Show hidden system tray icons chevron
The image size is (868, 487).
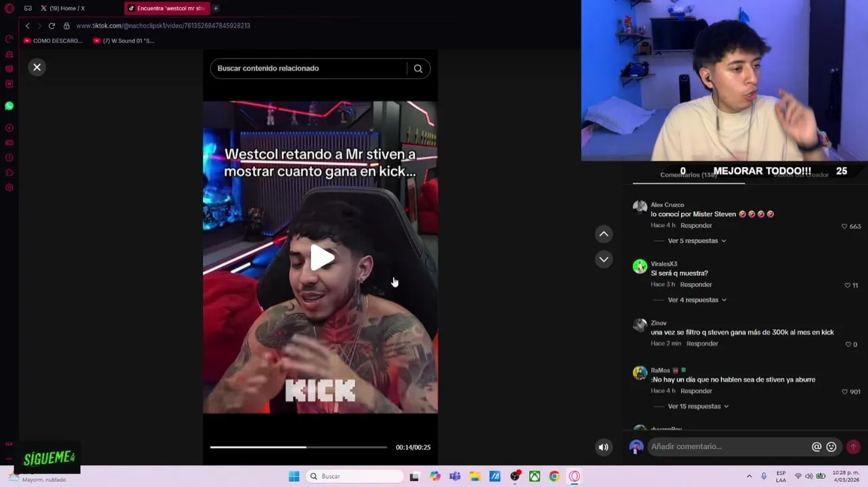[749, 476]
